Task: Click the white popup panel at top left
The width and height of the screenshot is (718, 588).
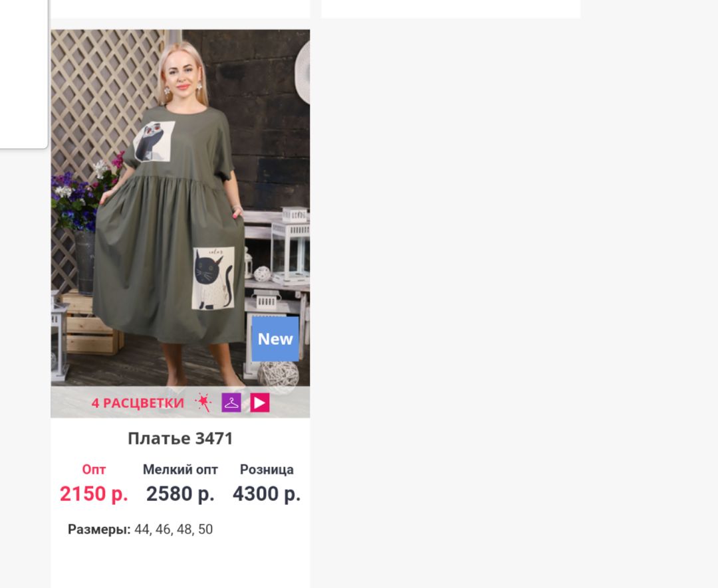Action: tap(24, 74)
